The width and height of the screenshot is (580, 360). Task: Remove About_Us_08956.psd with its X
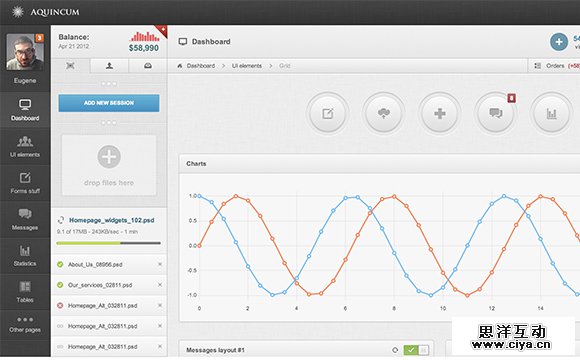[160, 264]
